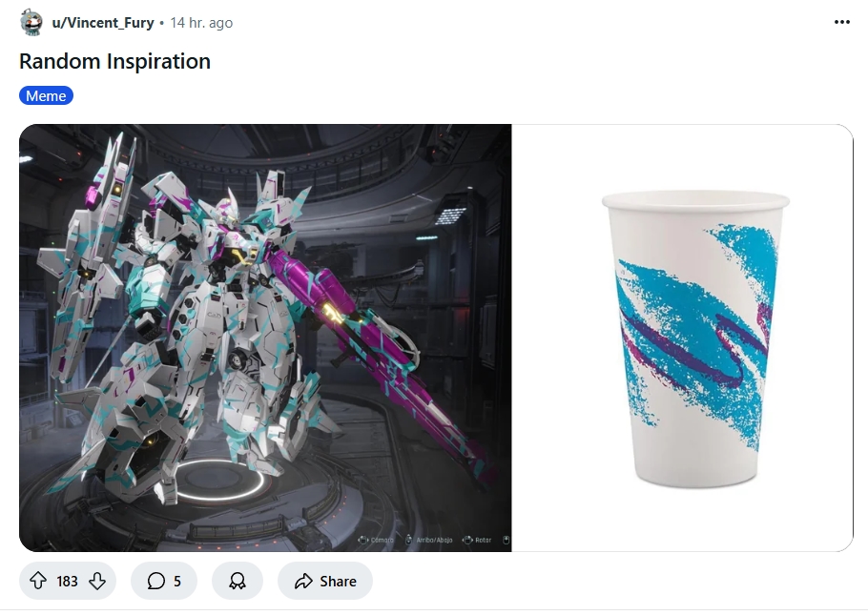The width and height of the screenshot is (868, 615).
Task: Click the Share label text
Action: click(x=338, y=582)
